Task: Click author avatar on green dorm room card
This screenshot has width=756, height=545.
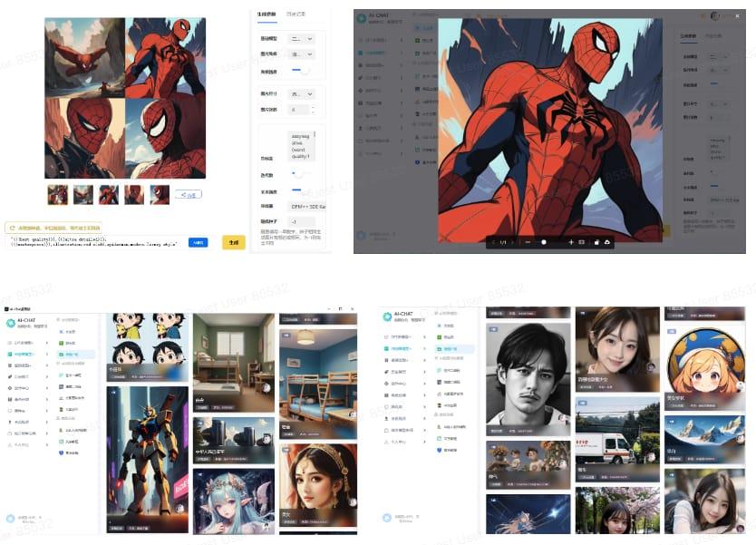Action: tap(267, 388)
